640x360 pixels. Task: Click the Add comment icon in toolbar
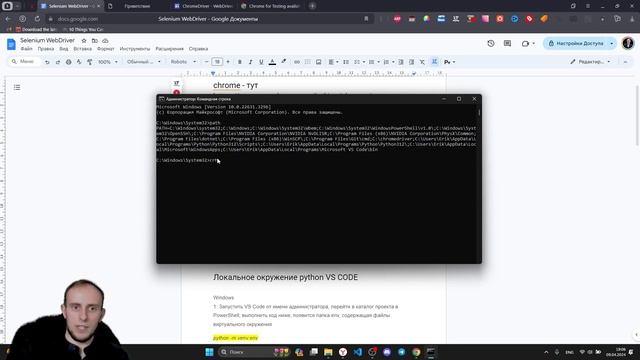(x=308, y=62)
